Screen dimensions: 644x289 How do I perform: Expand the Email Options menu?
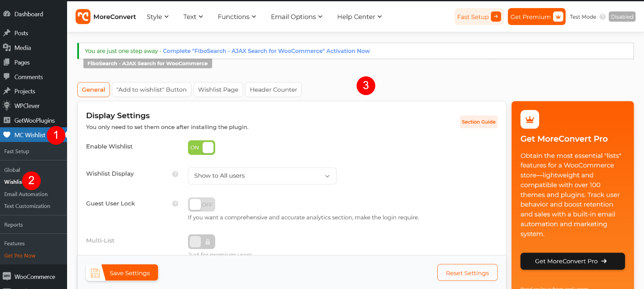coord(297,17)
